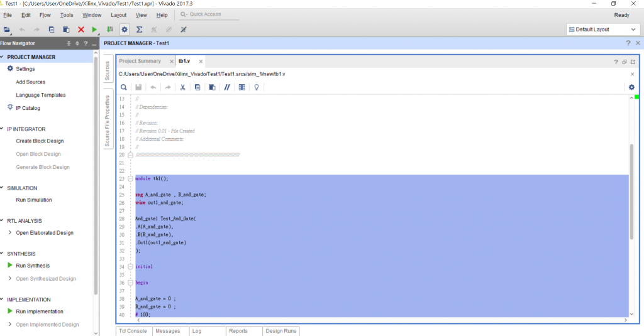Click the Flow Navigator help question mark

(86, 43)
